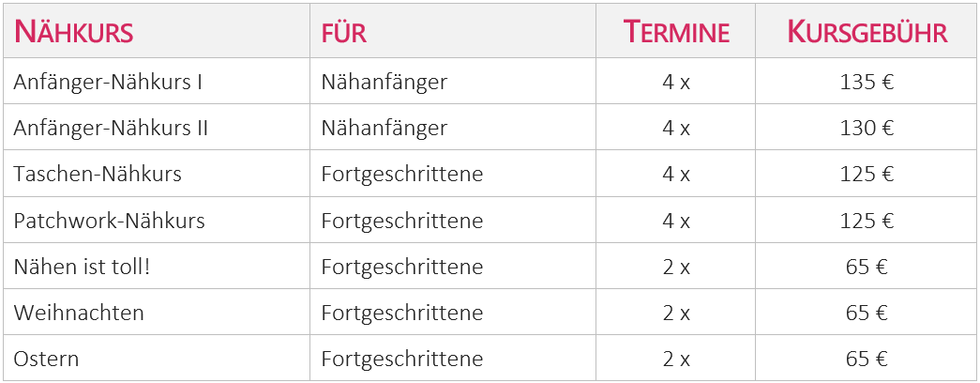Screen dimensions: 980x383
Task: Click Fortgeschrittene in the Nähen ist toll! row
Action: point(402,267)
